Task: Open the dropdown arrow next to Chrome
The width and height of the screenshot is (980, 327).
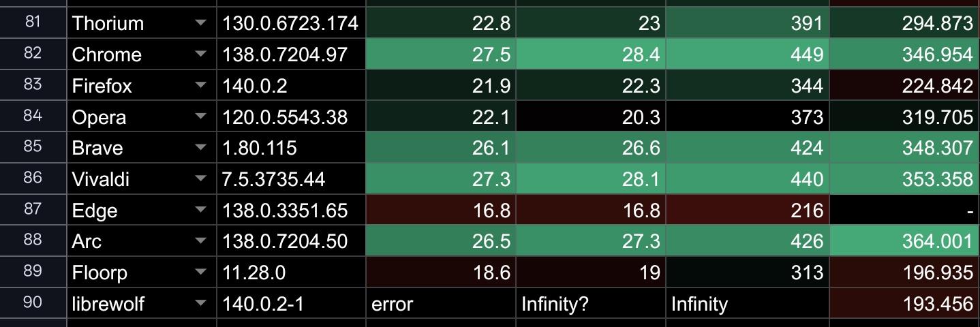Action: (200, 54)
